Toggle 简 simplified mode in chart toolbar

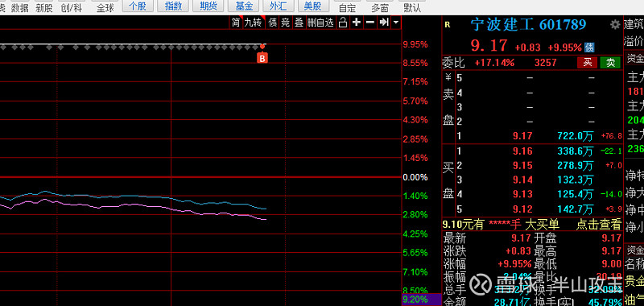tap(236, 23)
